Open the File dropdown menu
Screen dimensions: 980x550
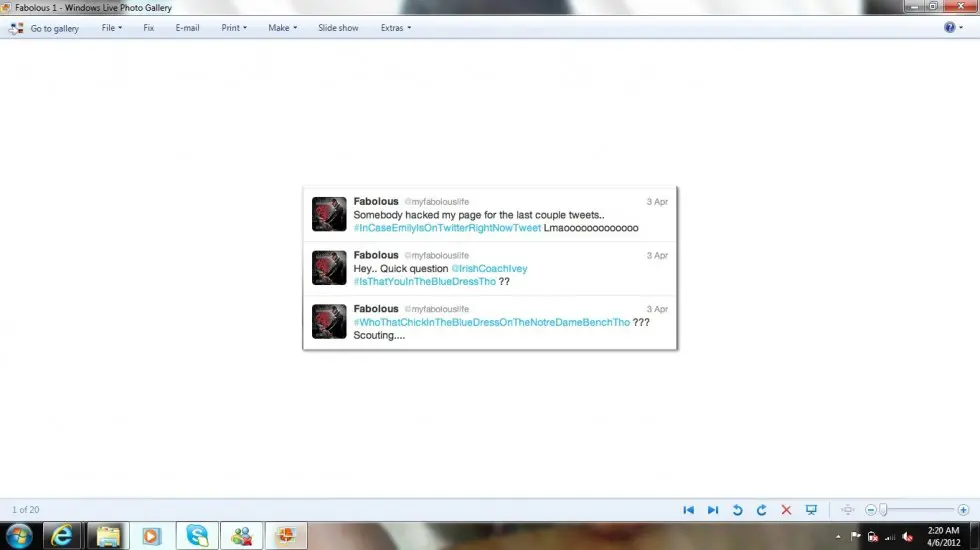click(x=112, y=28)
